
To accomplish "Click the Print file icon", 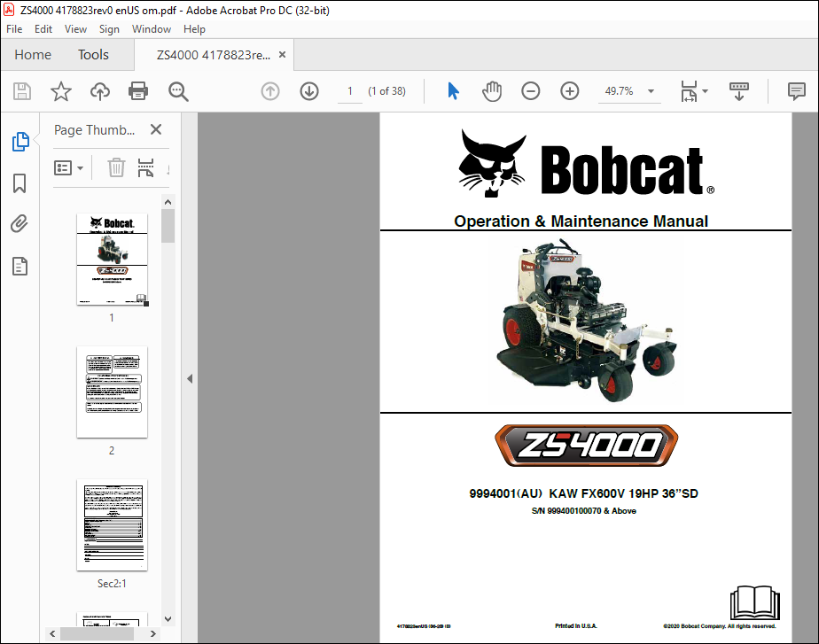I will [x=138, y=91].
